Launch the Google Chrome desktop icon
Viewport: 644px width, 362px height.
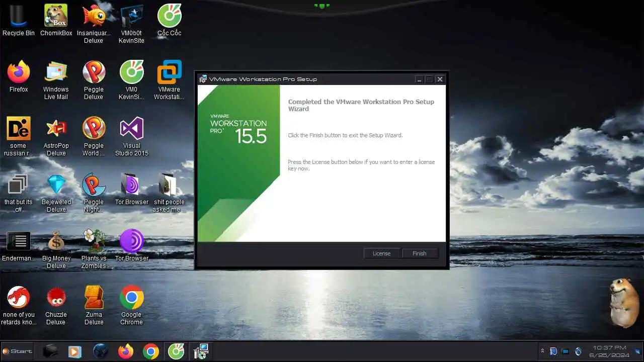[x=131, y=306]
